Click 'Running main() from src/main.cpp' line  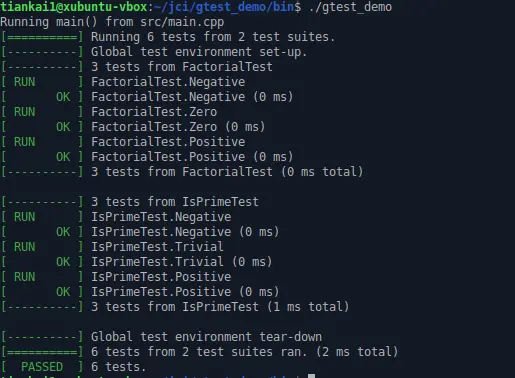tap(112, 22)
